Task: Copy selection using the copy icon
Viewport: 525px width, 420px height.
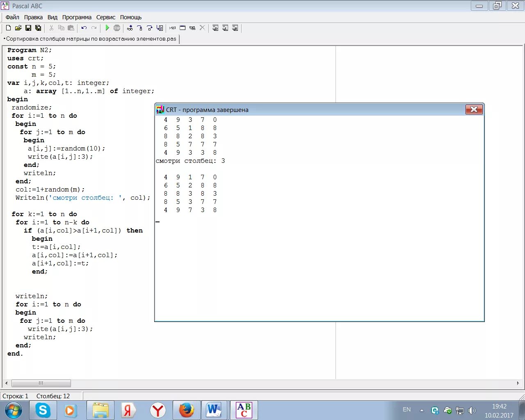Action: pyautogui.click(x=61, y=28)
